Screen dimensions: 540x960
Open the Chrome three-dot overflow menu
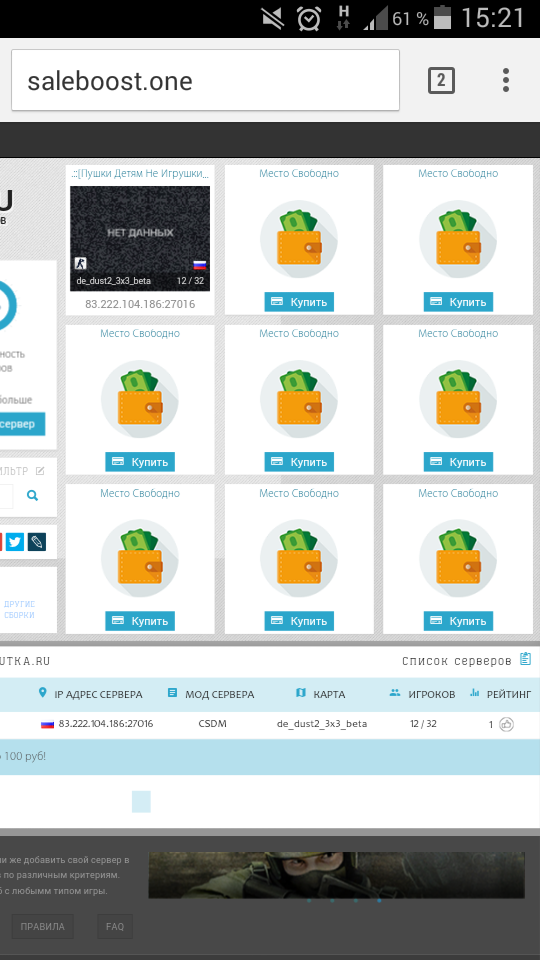pos(506,80)
